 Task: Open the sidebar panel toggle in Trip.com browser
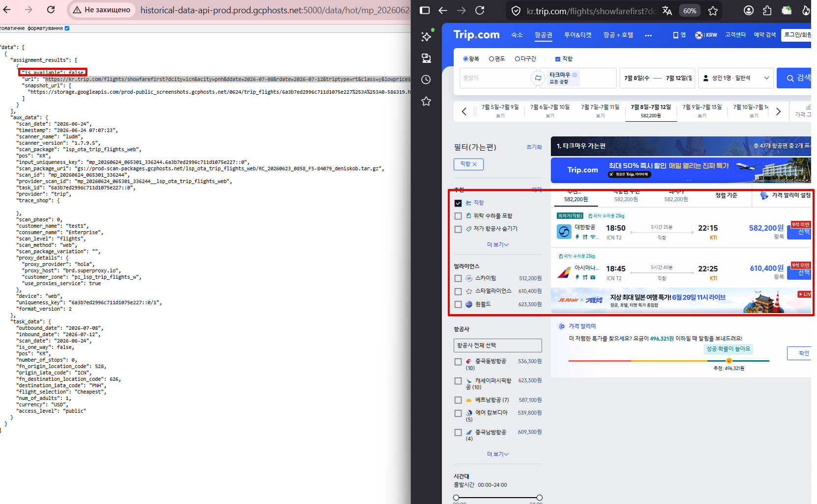click(x=425, y=10)
